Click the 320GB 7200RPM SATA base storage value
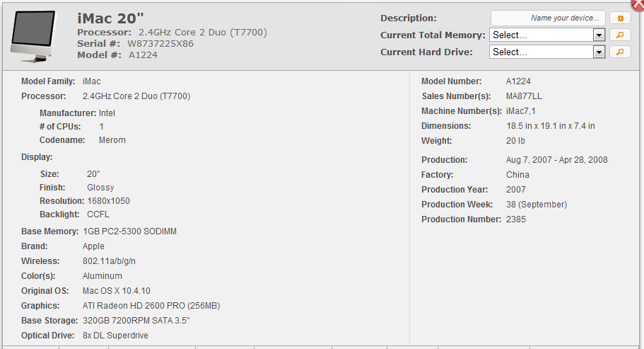Image resolution: width=644 pixels, height=349 pixels. (x=136, y=321)
